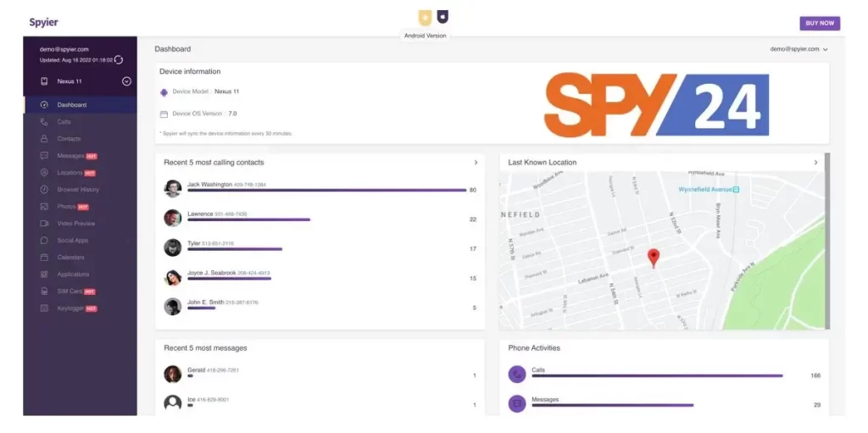The width and height of the screenshot is (868, 433).
Task: Click Ice's default avatar in messages
Action: point(173,403)
